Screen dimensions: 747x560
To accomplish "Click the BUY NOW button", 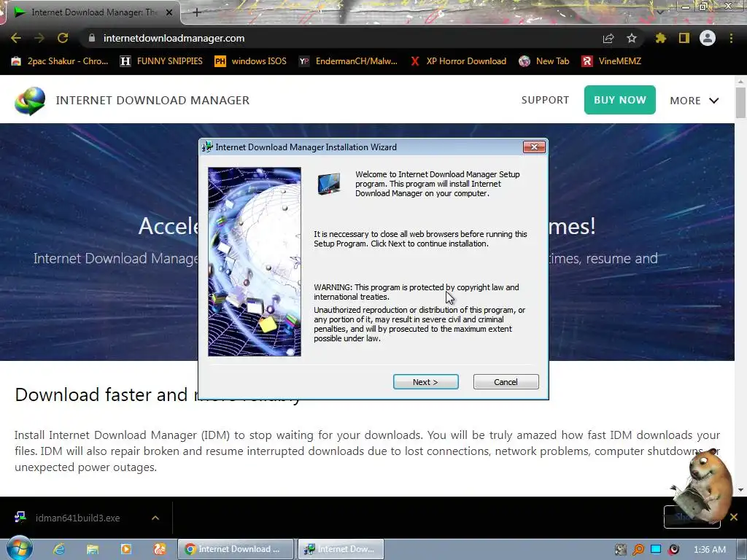I will [x=620, y=100].
